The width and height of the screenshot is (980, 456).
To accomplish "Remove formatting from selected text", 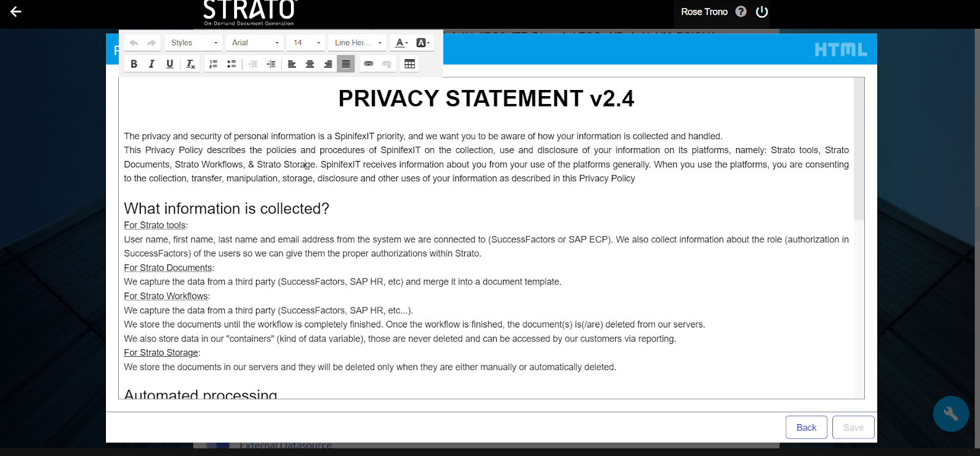I will (190, 64).
